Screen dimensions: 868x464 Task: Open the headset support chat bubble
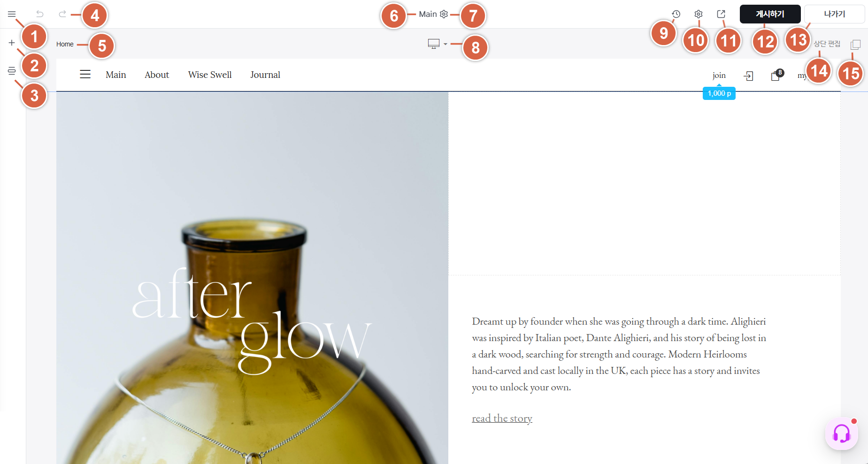[841, 434]
